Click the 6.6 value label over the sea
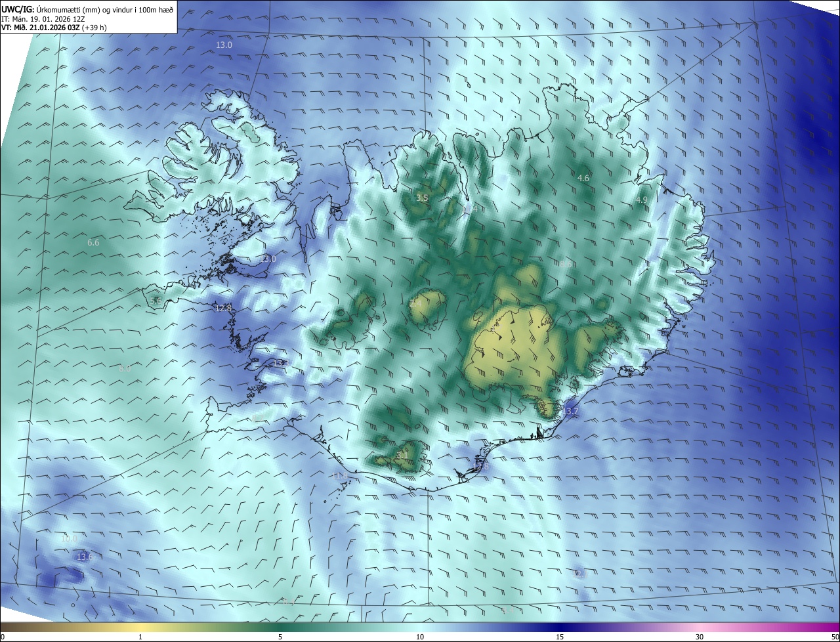The width and height of the screenshot is (840, 642). 93,242
